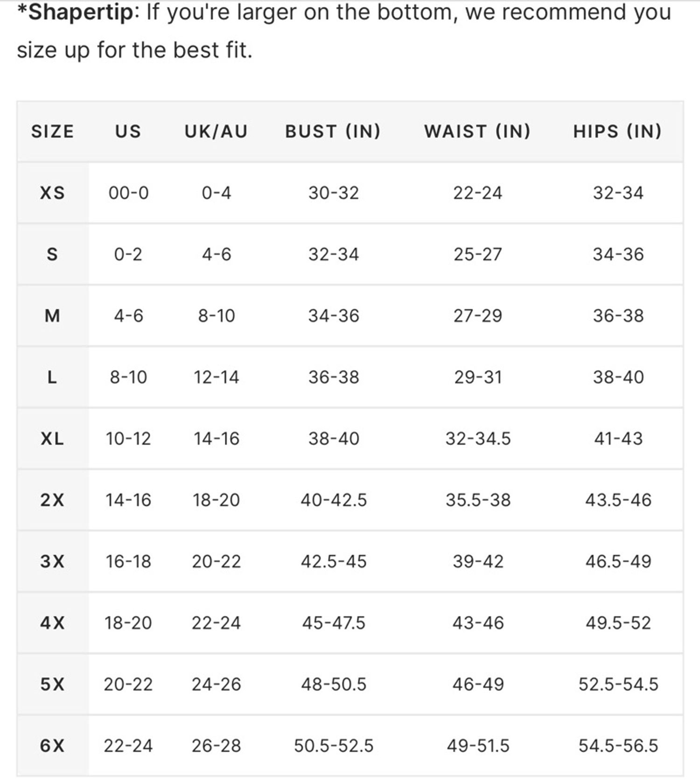Select the XS size row label

click(52, 193)
